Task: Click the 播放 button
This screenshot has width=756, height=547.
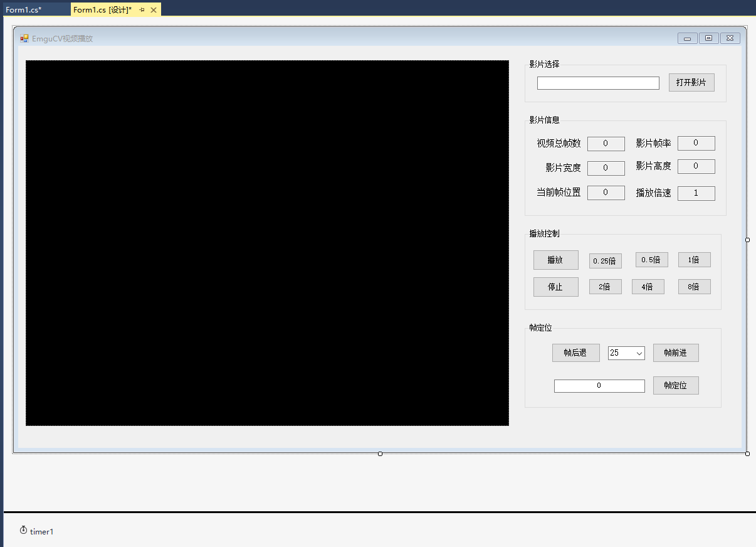Action: tap(556, 260)
